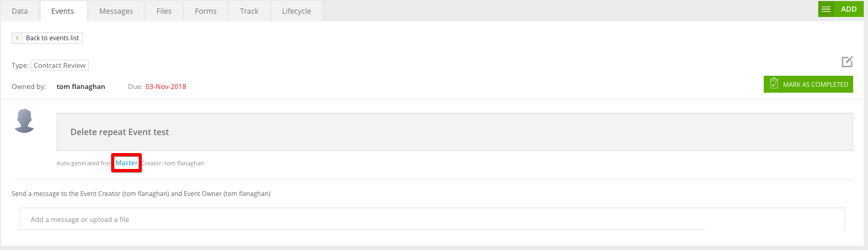Switch to the Track tab
Screen dimensions: 868x250
pyautogui.click(x=249, y=11)
